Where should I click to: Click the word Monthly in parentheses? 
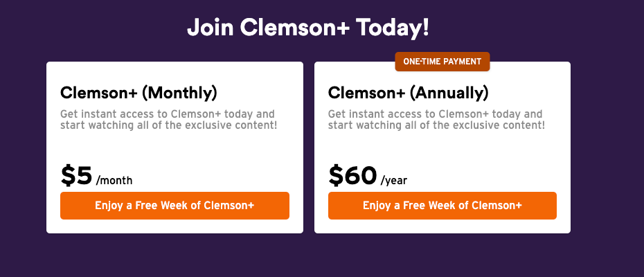click(x=179, y=92)
